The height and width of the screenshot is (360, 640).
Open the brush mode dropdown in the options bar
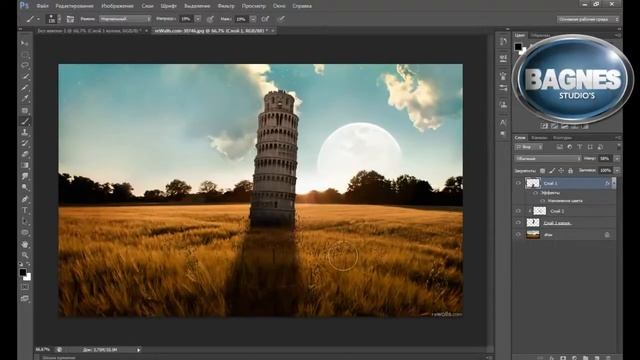[x=125, y=19]
